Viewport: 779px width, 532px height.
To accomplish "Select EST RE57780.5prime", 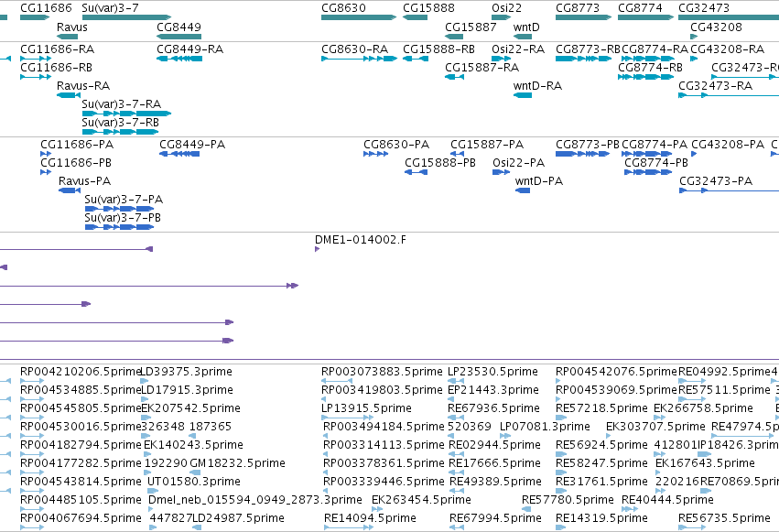I will 526,509.
